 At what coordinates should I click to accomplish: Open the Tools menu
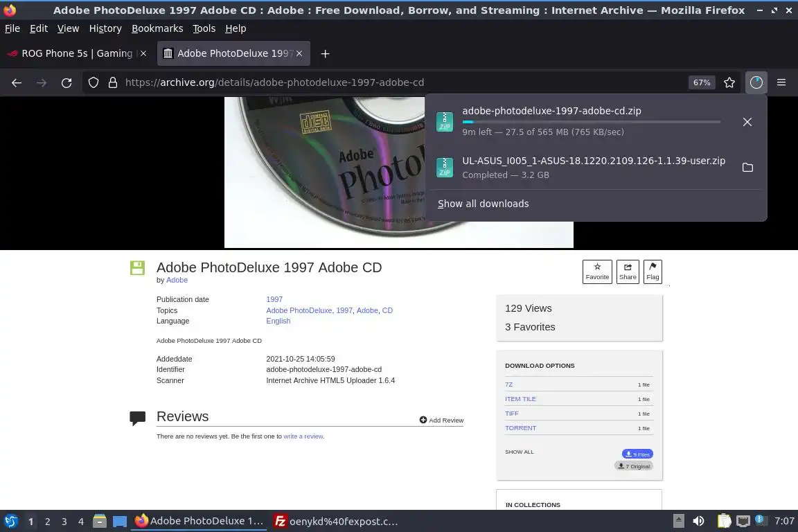(x=204, y=28)
